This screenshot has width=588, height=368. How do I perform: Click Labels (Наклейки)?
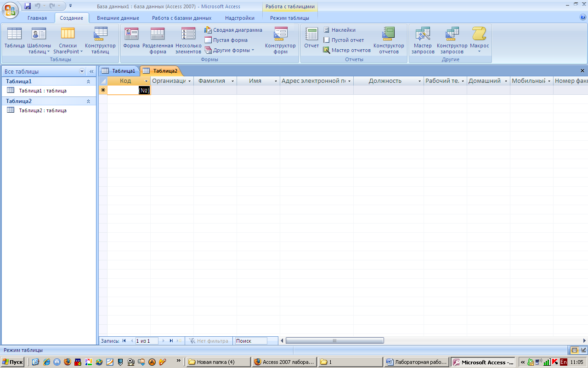(x=339, y=30)
